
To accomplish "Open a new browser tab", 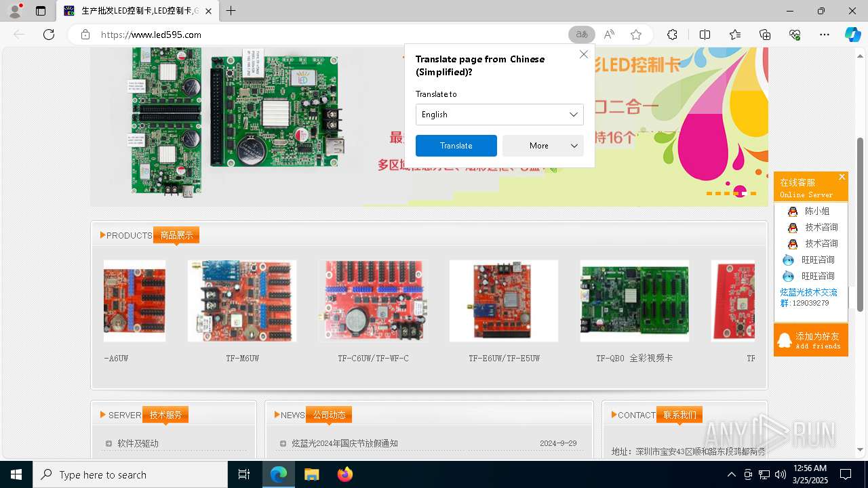I will [231, 11].
